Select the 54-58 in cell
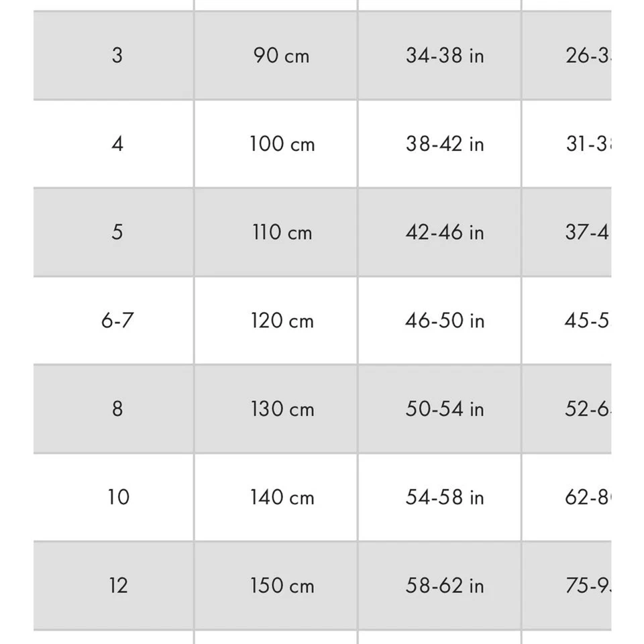This screenshot has height=644, width=644. (444, 497)
